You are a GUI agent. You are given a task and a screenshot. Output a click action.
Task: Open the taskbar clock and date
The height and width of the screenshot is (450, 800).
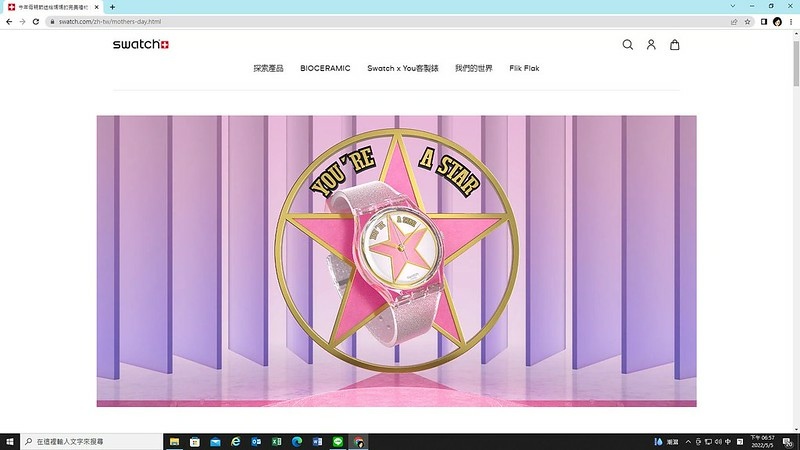(762, 441)
